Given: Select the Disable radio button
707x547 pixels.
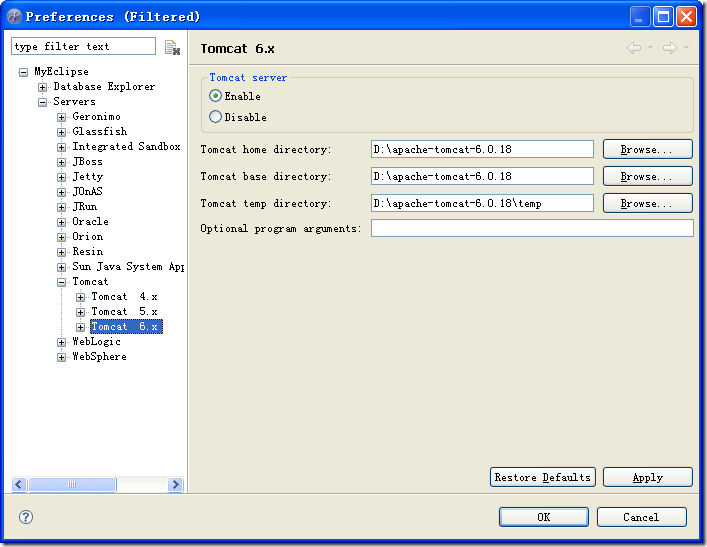Looking at the screenshot, I should pyautogui.click(x=216, y=117).
